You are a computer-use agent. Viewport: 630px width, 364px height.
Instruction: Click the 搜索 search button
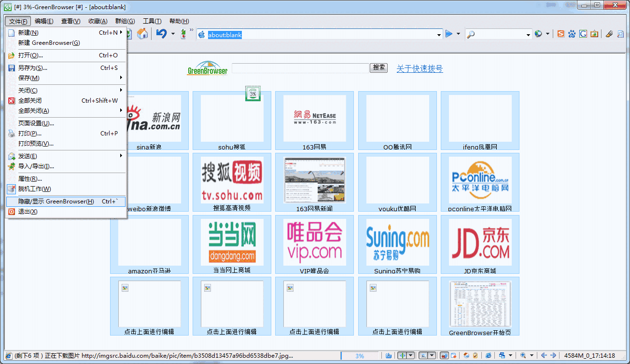point(378,68)
